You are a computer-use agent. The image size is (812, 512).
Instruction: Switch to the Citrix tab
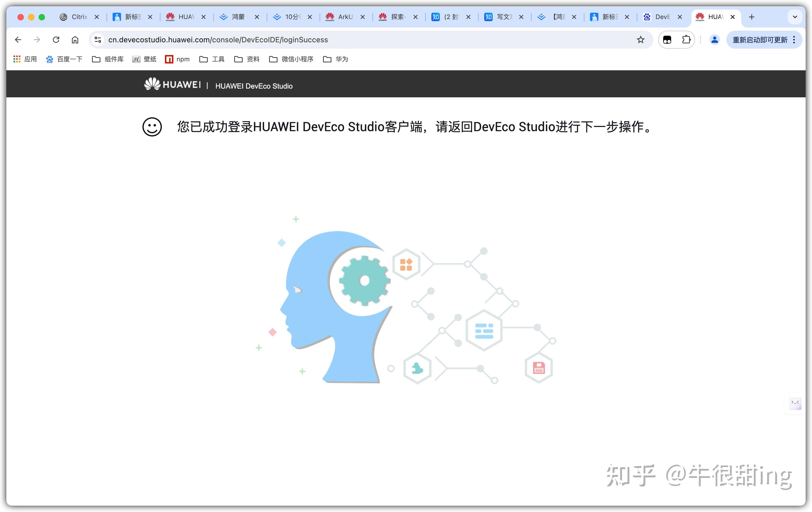tap(74, 17)
